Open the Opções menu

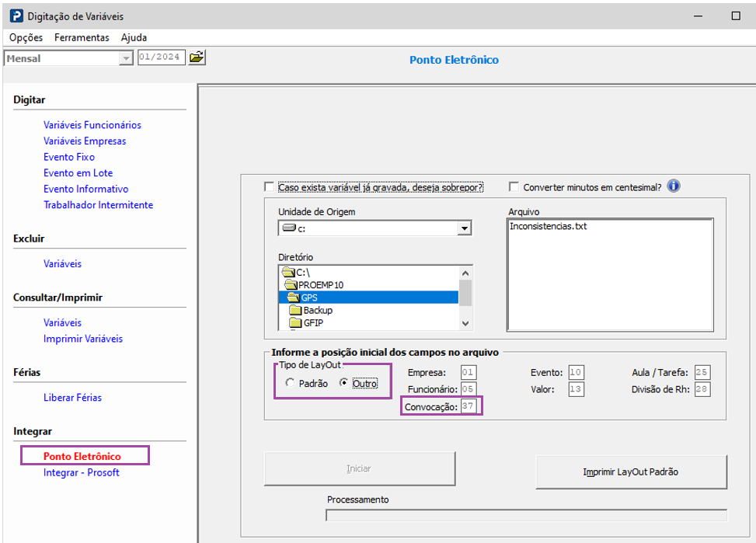26,37
